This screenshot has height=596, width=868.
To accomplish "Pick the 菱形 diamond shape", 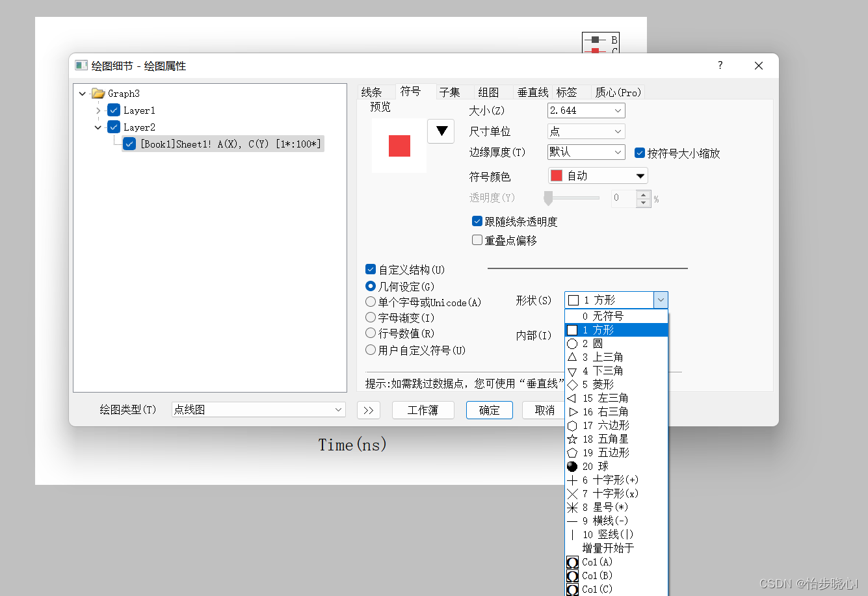I will (x=616, y=384).
